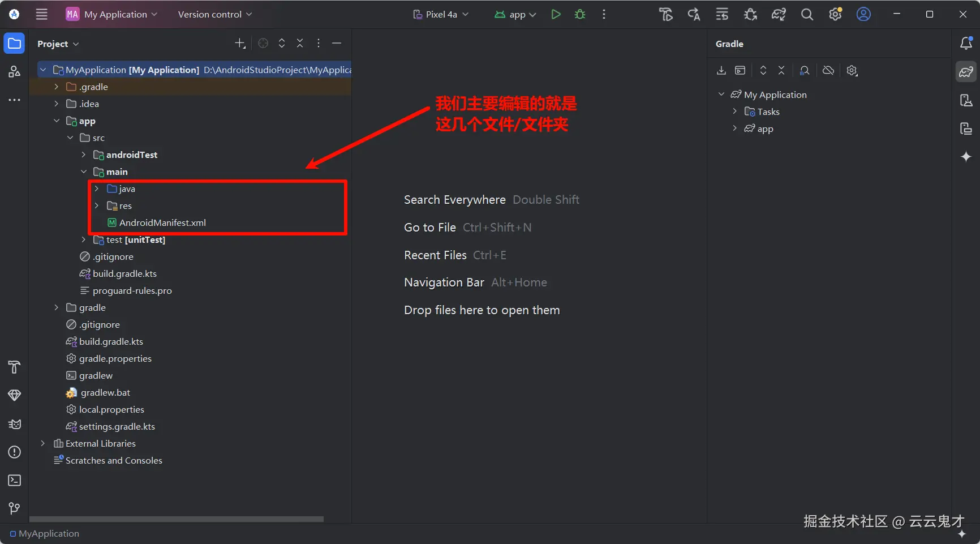The height and width of the screenshot is (544, 980).
Task: Collapse the app module
Action: [56, 121]
